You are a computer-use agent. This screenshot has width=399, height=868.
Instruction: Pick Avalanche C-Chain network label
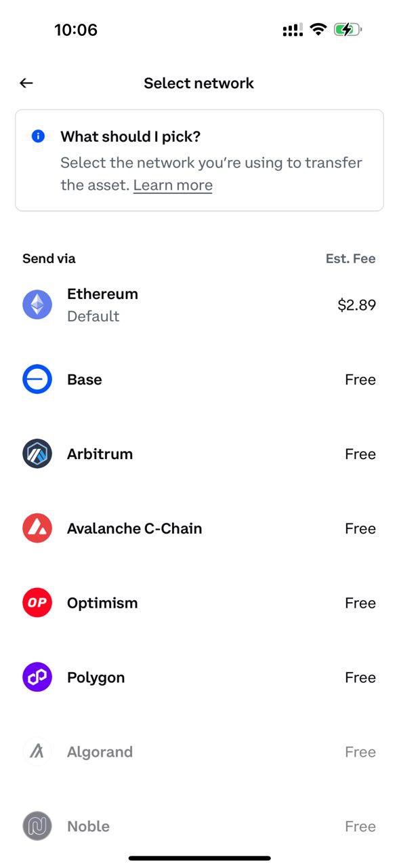tap(135, 529)
